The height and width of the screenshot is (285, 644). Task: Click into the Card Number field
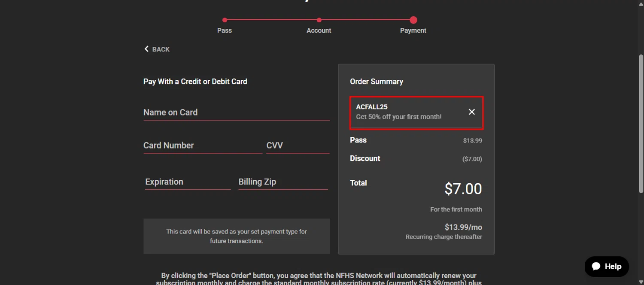[x=202, y=146]
